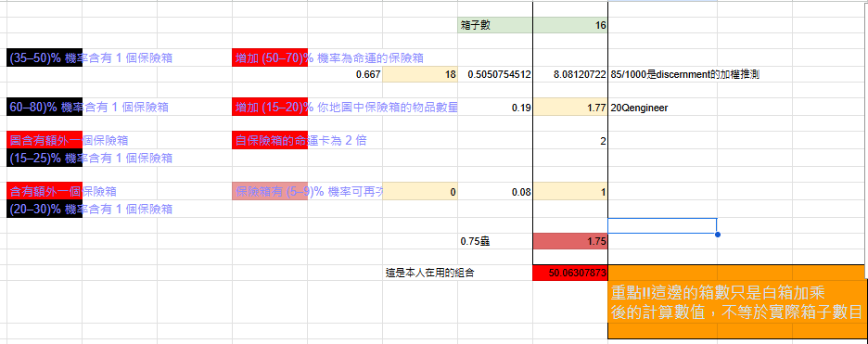Select the cell showing 0.5050754512
The image size is (868, 344).
[494, 75]
